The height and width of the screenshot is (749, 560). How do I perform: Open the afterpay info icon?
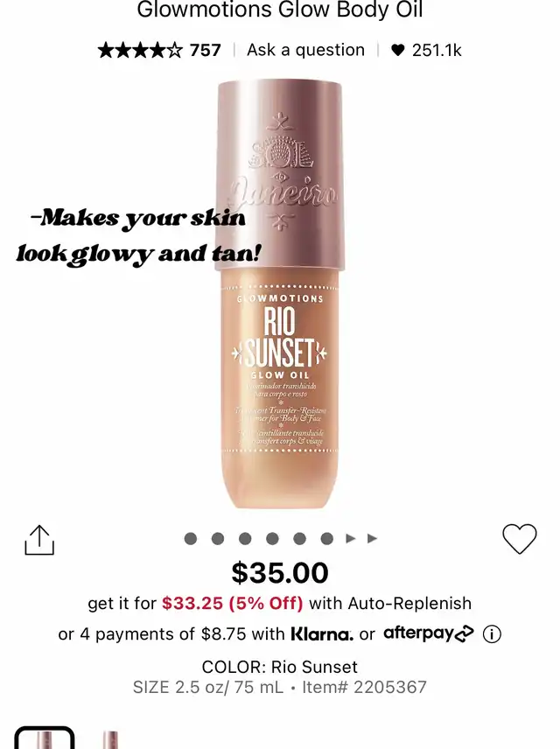(x=492, y=634)
